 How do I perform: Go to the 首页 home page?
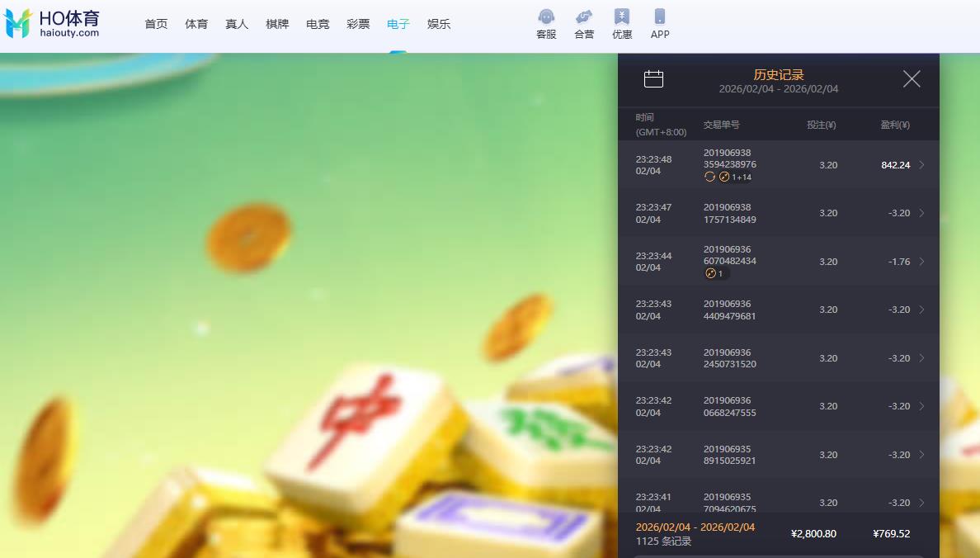pos(156,24)
